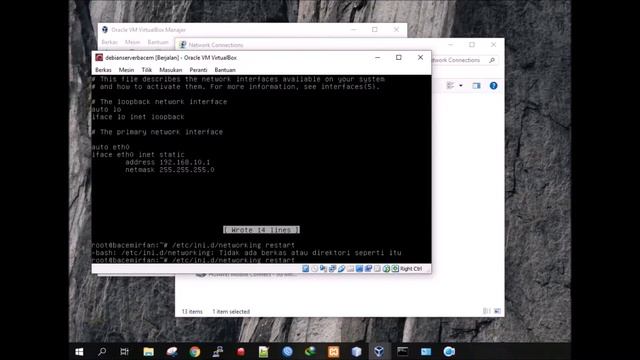Click the 'Wrote 14 lines' status message
The height and width of the screenshot is (360, 640).
(261, 230)
